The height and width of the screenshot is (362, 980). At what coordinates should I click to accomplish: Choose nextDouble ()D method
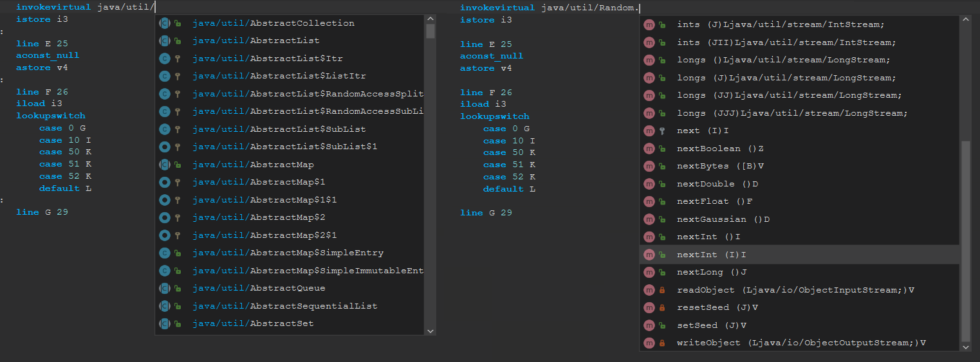pos(799,184)
